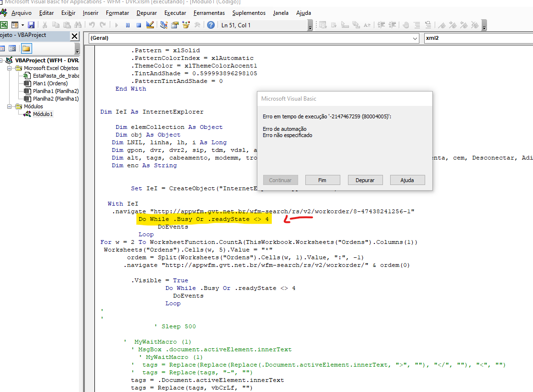
Task: Click the project pane toolbar options arrow
Action: click(77, 48)
